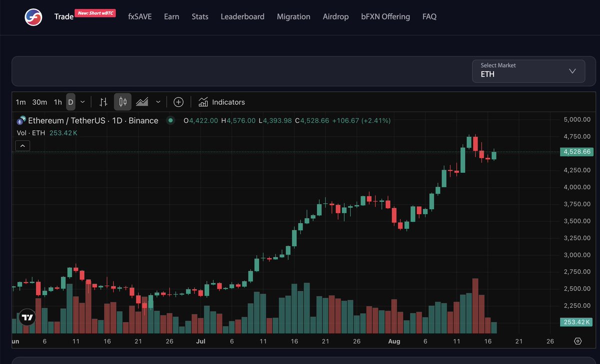Click the TradingView logo on chart
Screen dimensions: 600x364
[27, 317]
